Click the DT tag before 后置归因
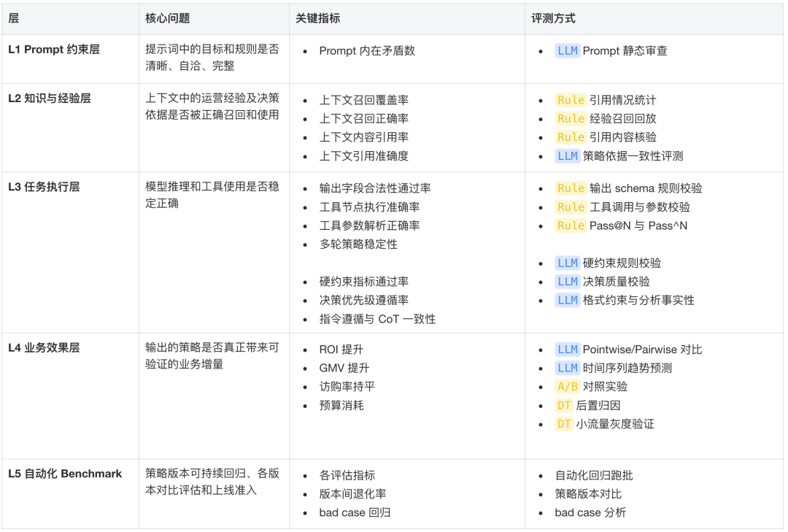This screenshot has height=532, width=788. click(x=564, y=405)
